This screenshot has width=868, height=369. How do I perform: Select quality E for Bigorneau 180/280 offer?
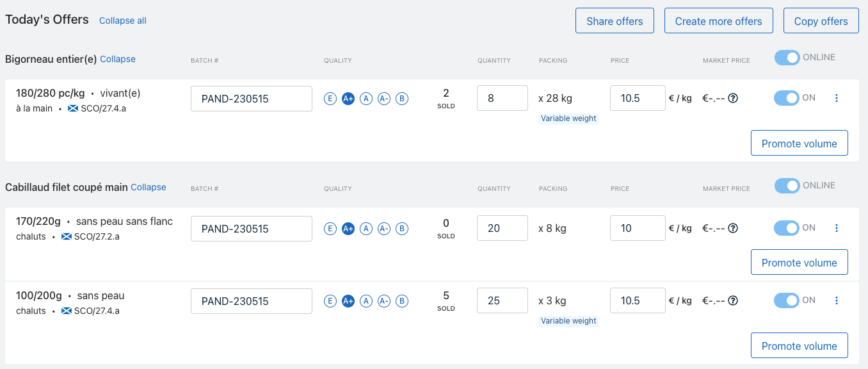coord(330,99)
